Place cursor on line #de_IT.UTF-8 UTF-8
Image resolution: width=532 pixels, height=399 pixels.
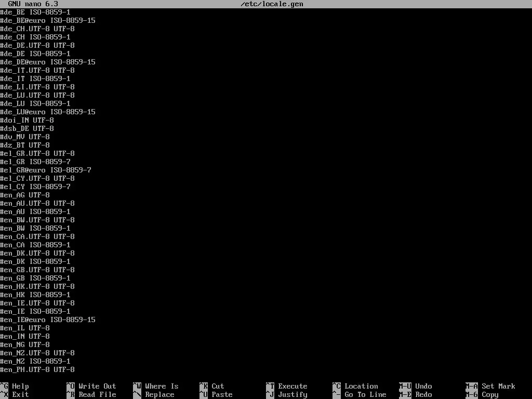(37, 70)
